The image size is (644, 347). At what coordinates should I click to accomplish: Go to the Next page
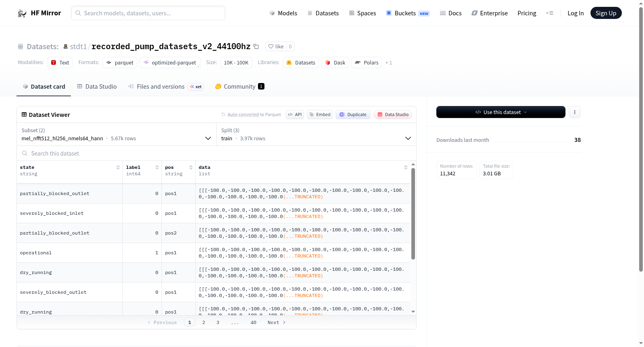click(277, 322)
